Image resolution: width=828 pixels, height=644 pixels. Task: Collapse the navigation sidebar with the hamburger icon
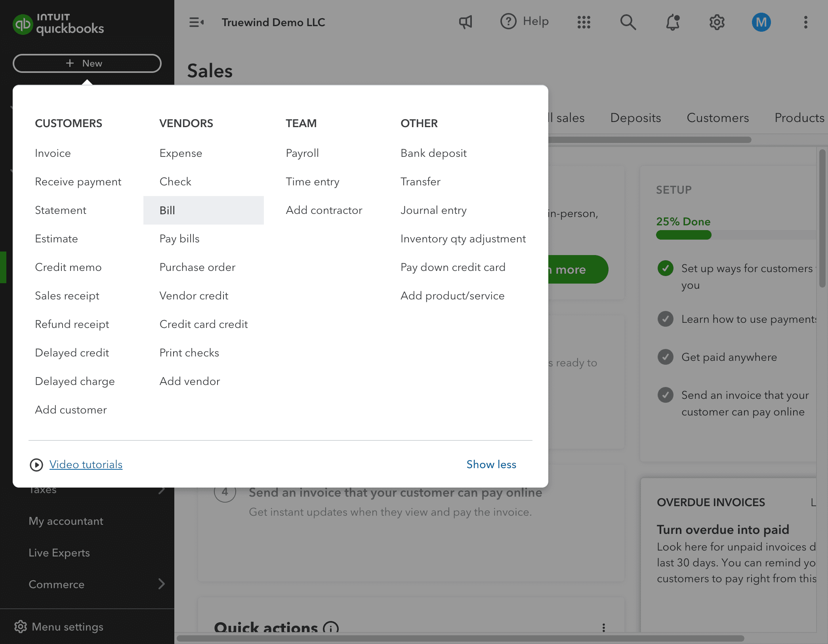pyautogui.click(x=196, y=22)
